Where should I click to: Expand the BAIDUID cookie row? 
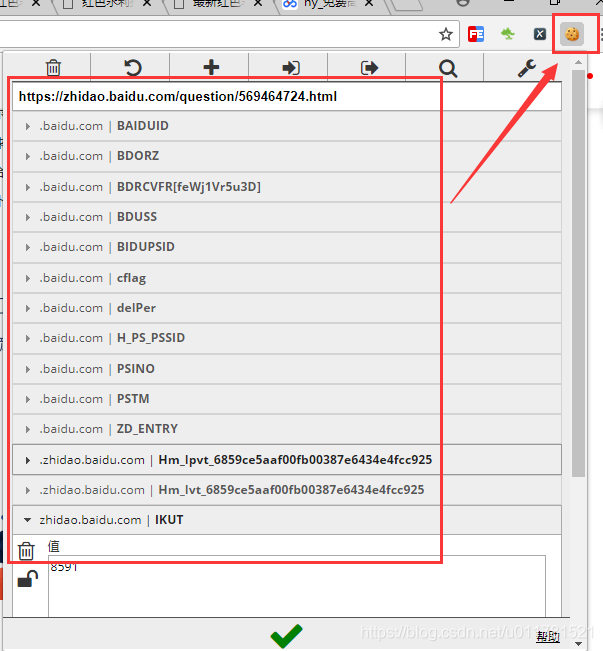pos(287,126)
